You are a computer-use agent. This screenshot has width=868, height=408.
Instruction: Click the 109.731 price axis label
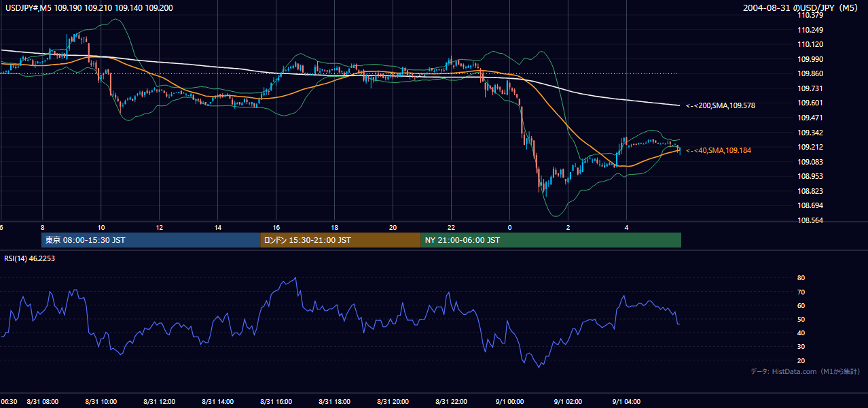pos(810,88)
